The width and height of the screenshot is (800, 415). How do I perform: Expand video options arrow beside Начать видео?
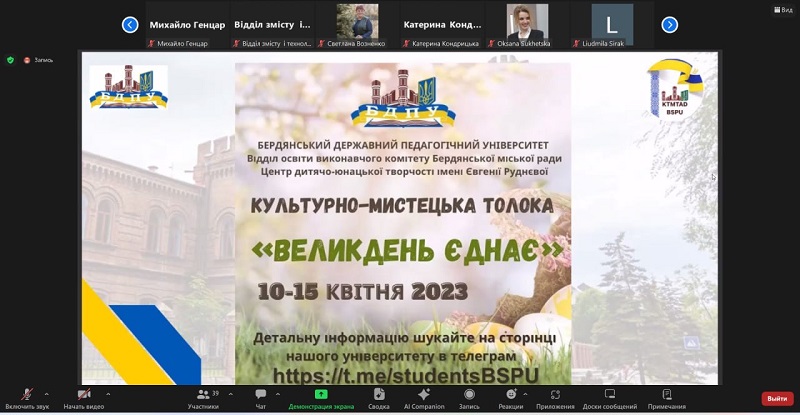[x=108, y=394]
